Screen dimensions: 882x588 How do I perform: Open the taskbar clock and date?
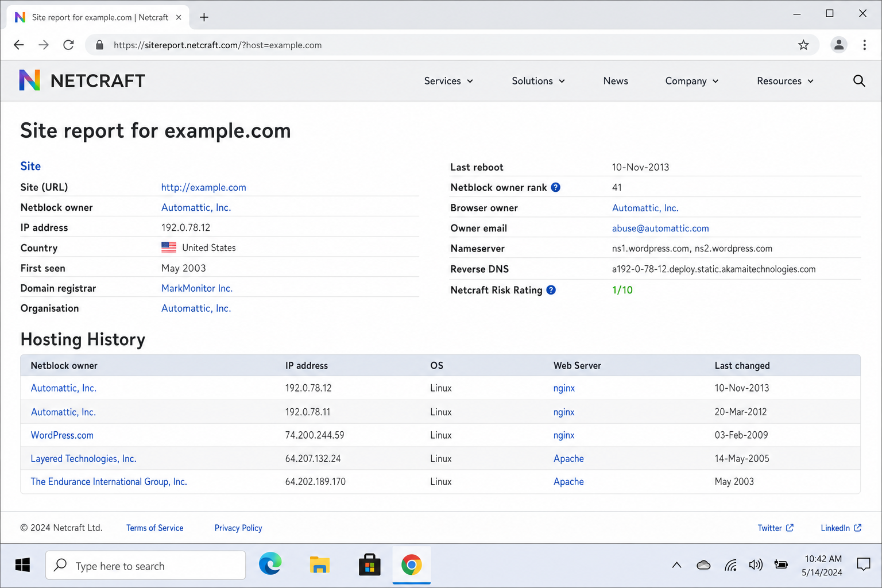point(822,566)
